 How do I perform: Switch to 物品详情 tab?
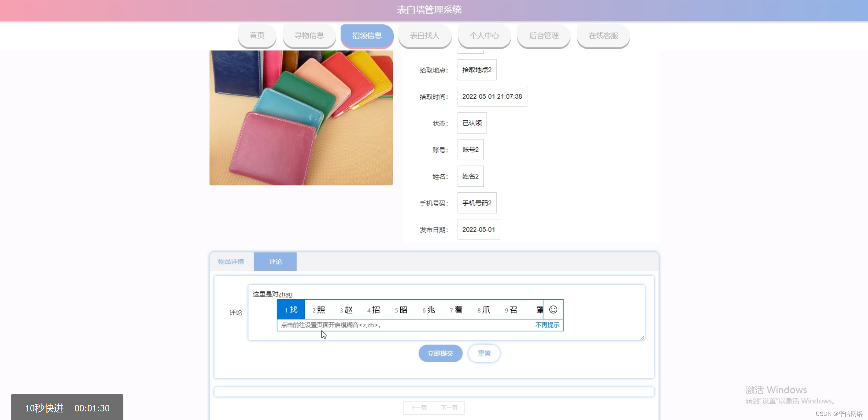tap(231, 261)
